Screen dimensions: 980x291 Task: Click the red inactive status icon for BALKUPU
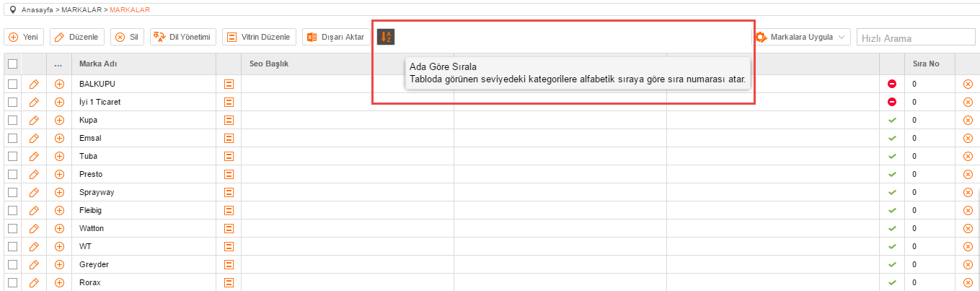892,84
